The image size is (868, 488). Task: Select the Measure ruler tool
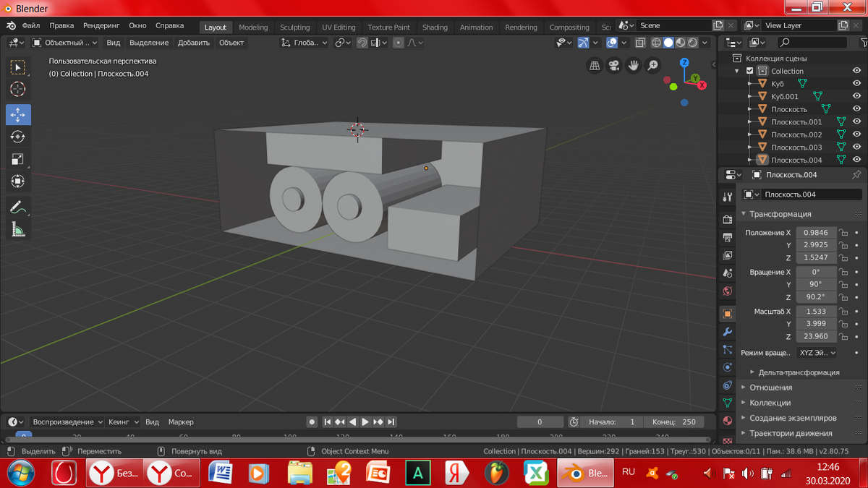pos(18,230)
